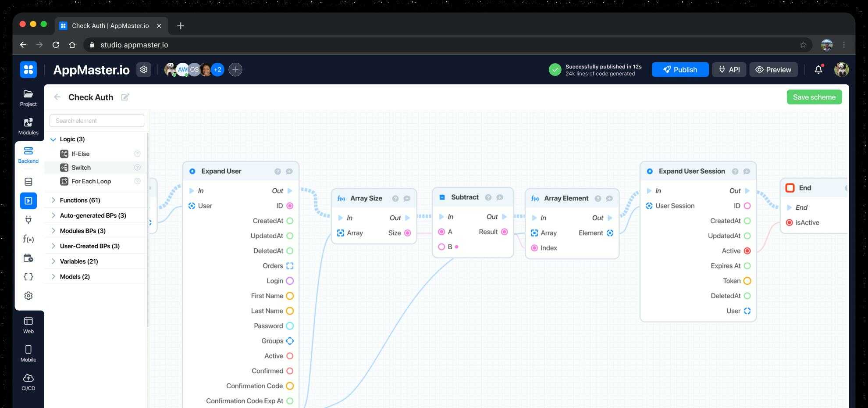Open the endpoints plug icon
This screenshot has height=408, width=868.
click(x=28, y=220)
